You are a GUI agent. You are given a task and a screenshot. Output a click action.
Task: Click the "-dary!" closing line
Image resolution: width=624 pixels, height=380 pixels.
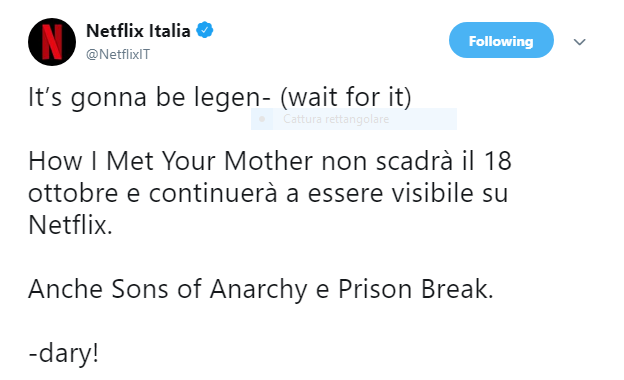click(63, 353)
